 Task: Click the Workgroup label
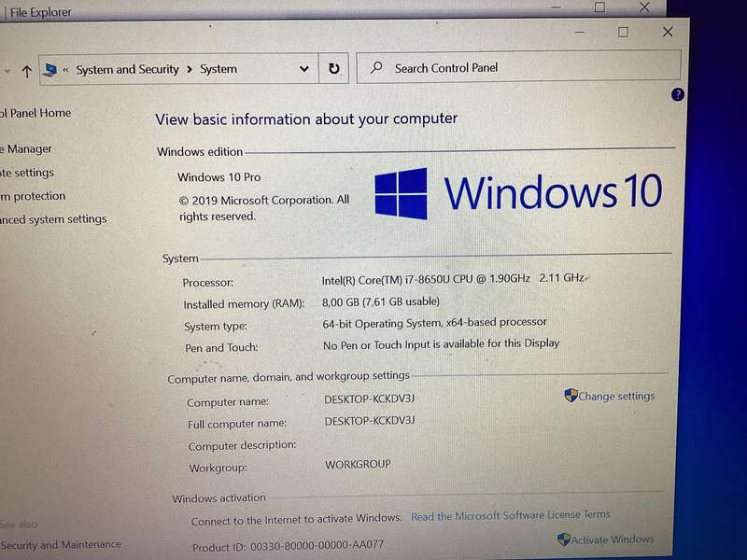click(x=218, y=469)
